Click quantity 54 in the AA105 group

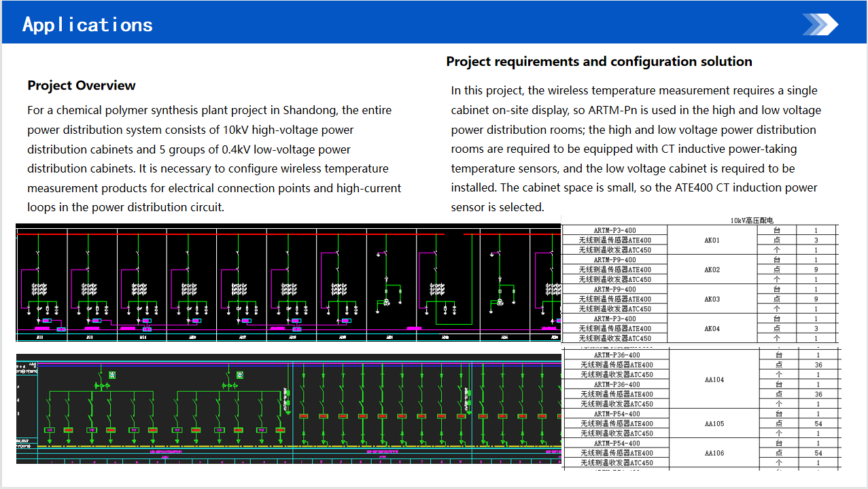[818, 424]
